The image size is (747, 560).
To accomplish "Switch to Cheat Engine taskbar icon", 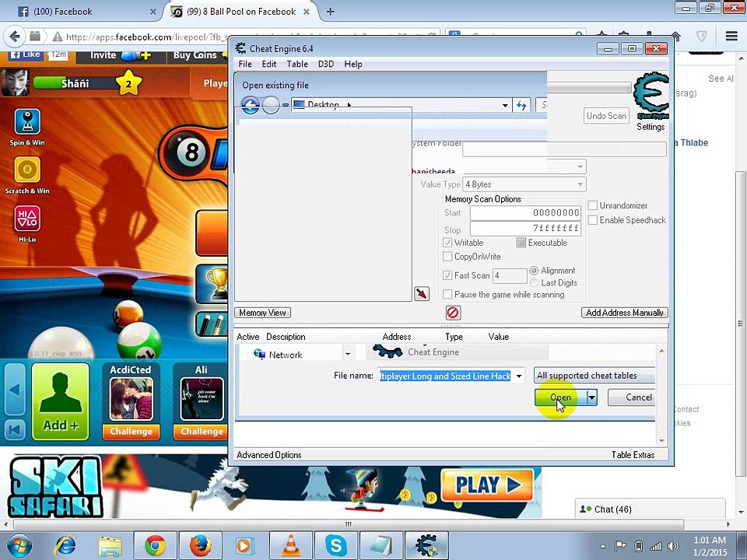I will click(426, 546).
